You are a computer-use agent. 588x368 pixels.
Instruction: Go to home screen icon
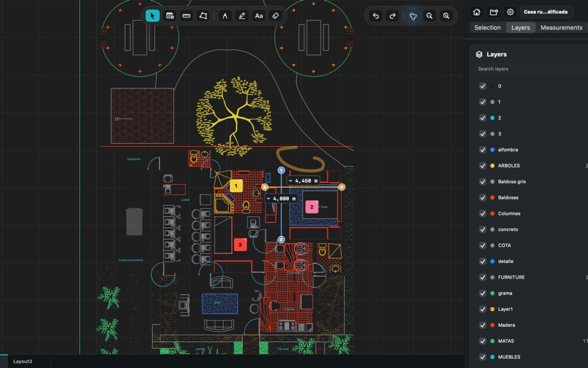(x=477, y=12)
